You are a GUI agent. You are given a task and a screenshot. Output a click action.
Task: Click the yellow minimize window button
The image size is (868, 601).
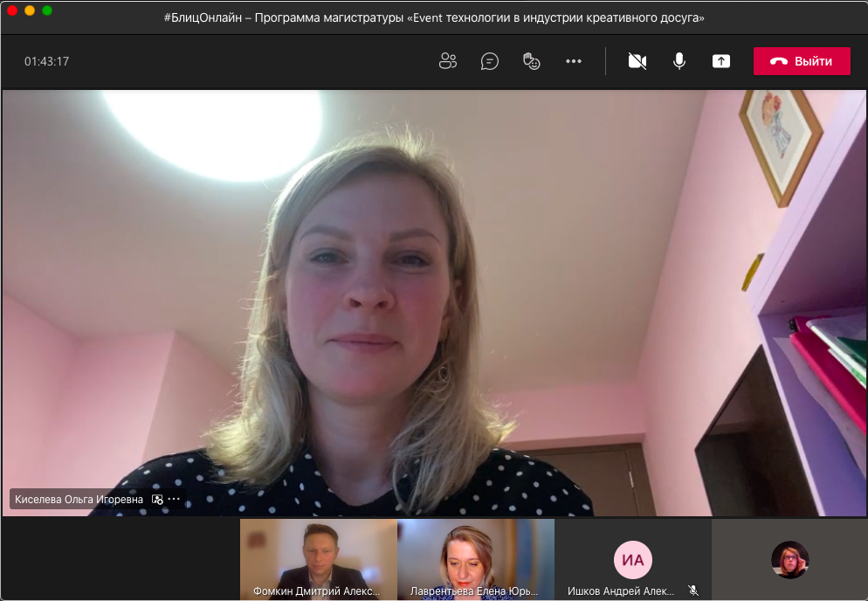[x=30, y=10]
